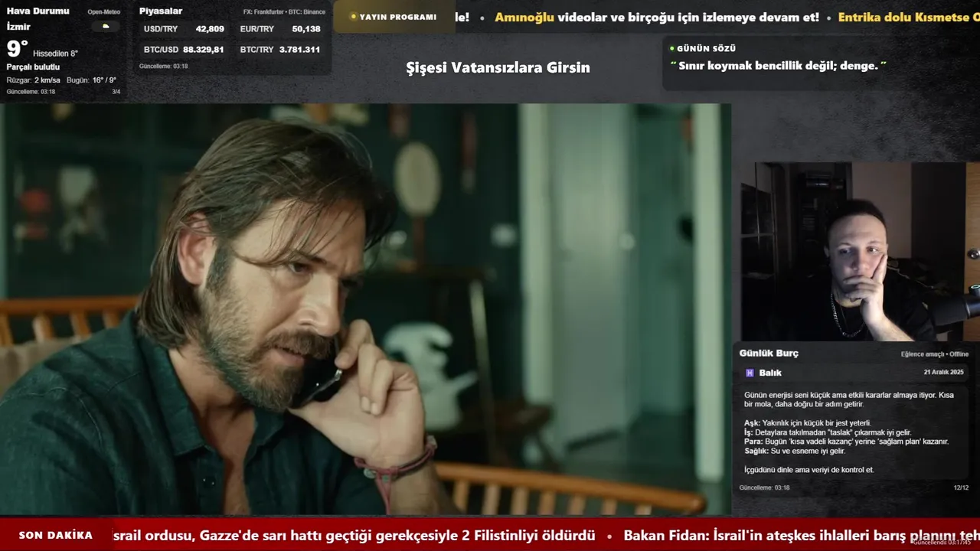Click the İçgüdünü dinle closing line
980x551 pixels.
(809, 469)
